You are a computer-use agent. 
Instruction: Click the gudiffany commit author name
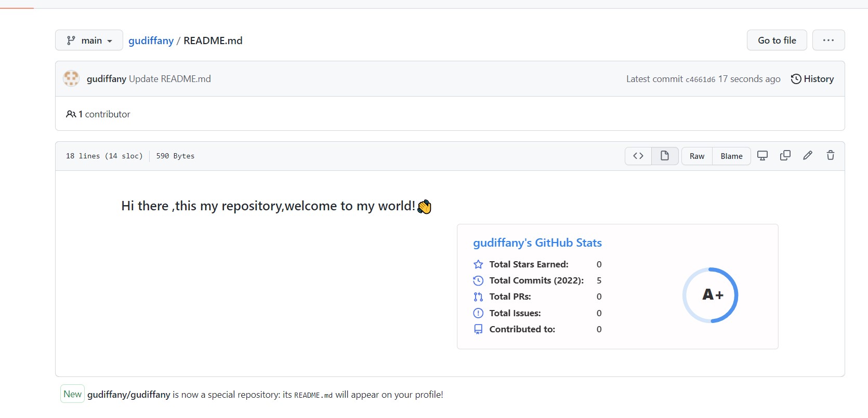click(106, 79)
